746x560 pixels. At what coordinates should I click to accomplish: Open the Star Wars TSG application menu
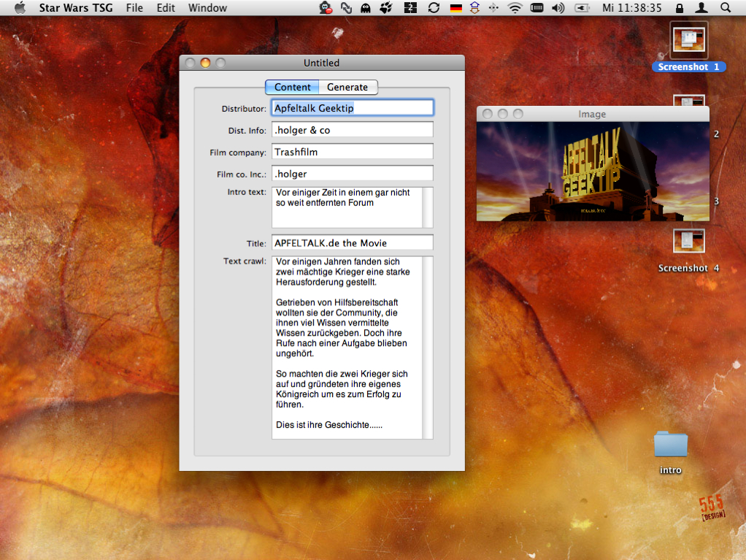coord(76,7)
